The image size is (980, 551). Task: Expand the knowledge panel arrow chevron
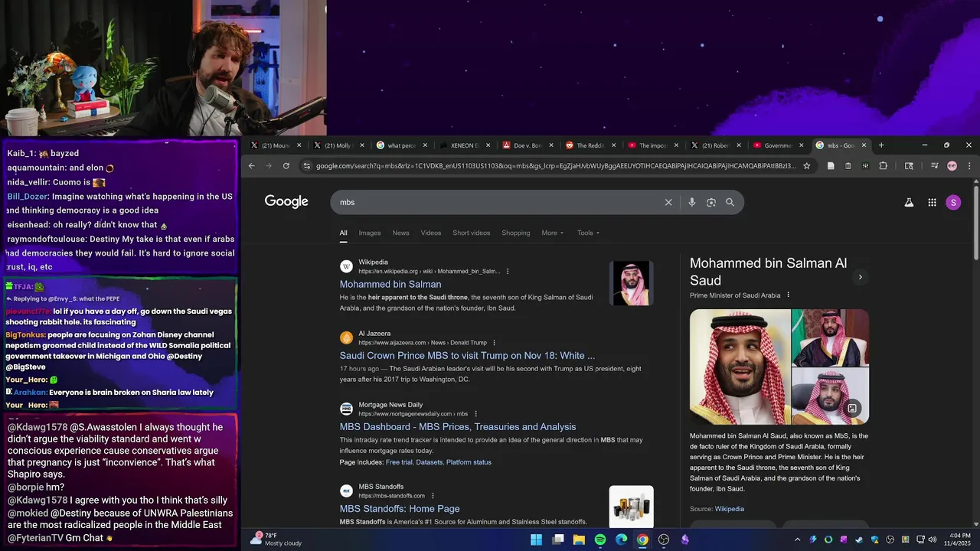tap(860, 278)
